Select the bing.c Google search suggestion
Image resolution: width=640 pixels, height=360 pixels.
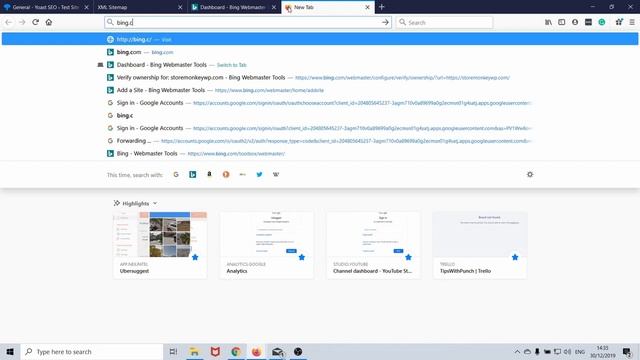(x=320, y=115)
